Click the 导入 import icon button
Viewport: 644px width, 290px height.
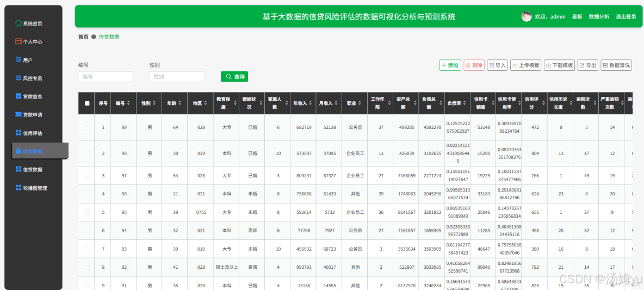(x=497, y=65)
